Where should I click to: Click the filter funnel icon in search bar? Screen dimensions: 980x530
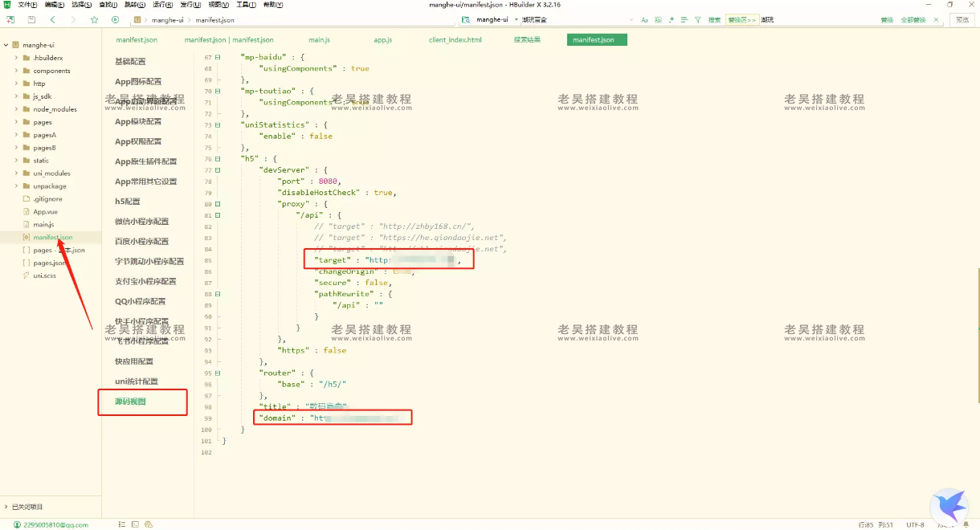coord(696,19)
